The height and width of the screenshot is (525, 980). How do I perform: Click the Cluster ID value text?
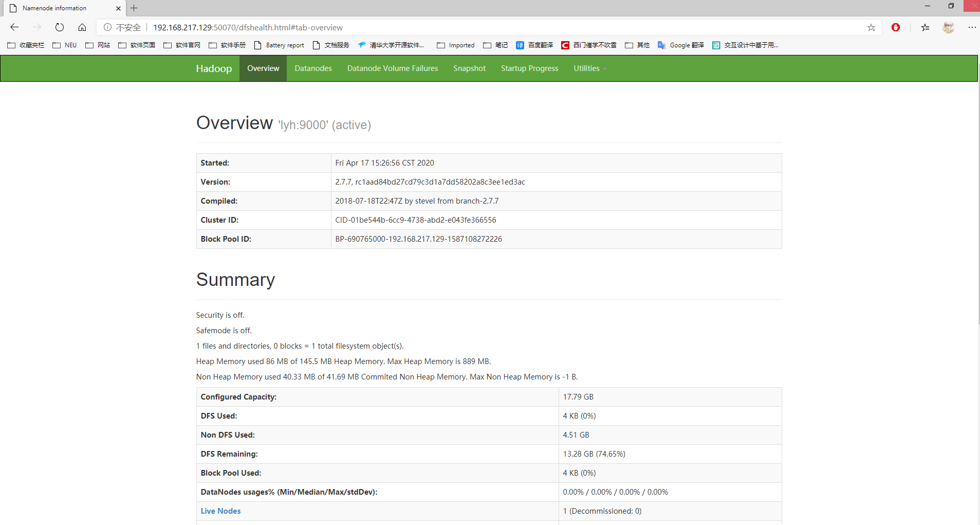pos(416,220)
